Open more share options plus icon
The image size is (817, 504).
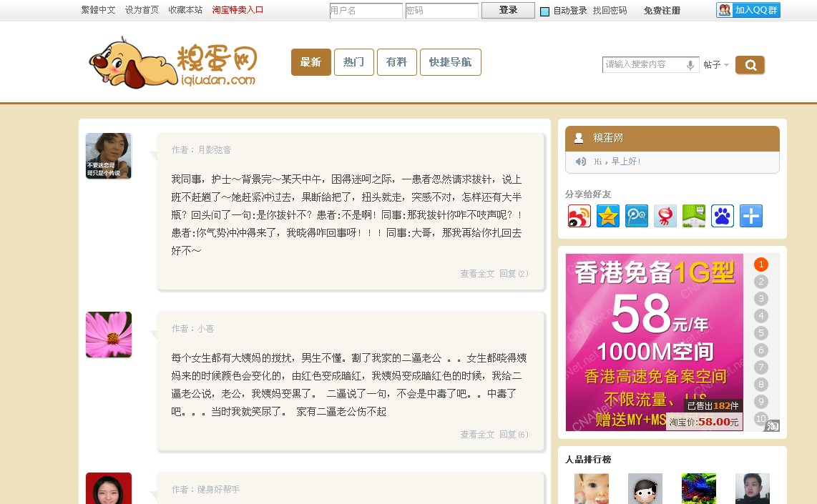point(751,216)
